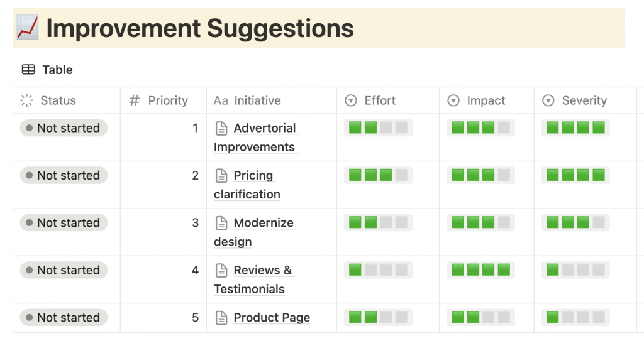Image resolution: width=644 pixels, height=341 pixels.
Task: Click the Table view grid icon
Action: tap(28, 70)
